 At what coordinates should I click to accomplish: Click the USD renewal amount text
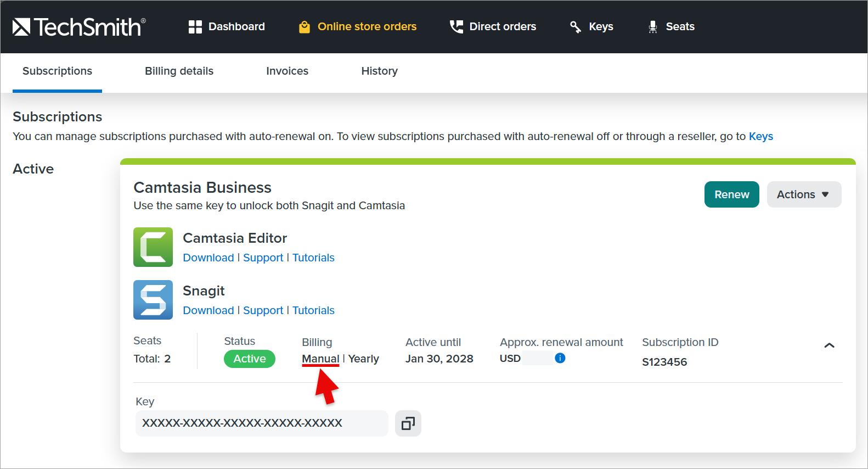coord(510,359)
